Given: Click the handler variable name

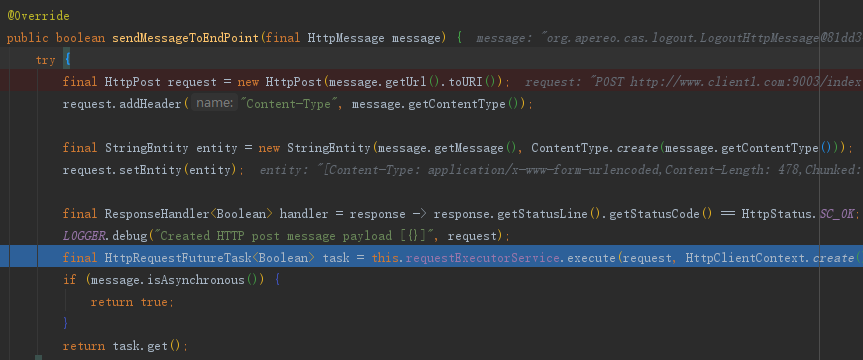Looking at the screenshot, I should tap(304, 214).
